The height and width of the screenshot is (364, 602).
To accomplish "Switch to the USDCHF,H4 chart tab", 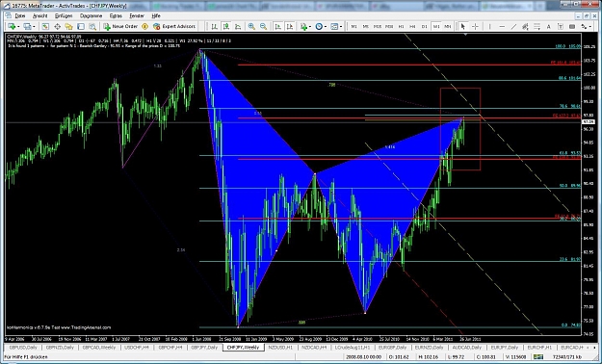I will (x=137, y=347).
